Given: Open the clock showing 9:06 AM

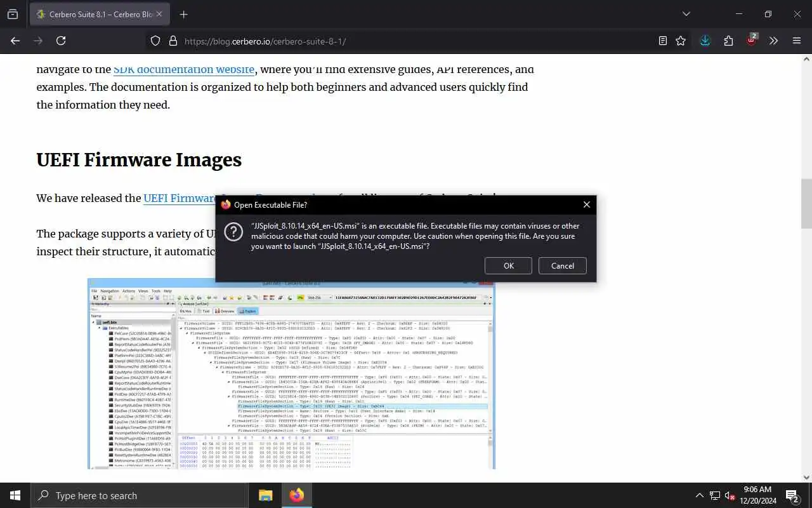Looking at the screenshot, I should click(x=757, y=495).
